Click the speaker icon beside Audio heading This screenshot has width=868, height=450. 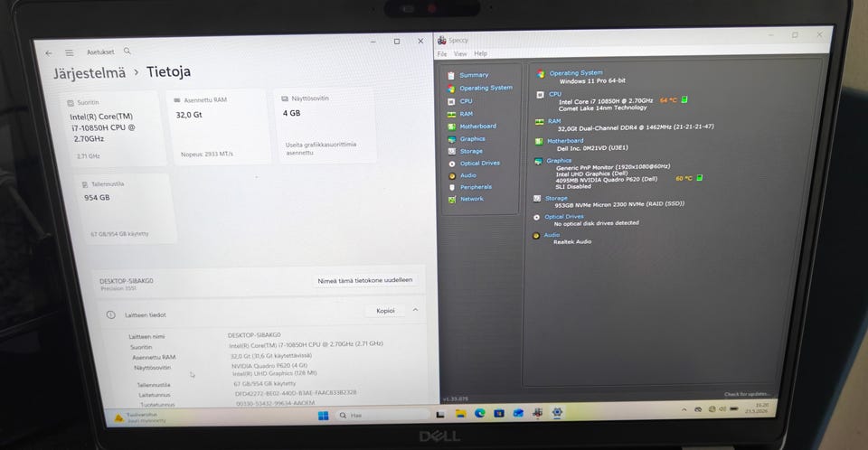coord(536,236)
